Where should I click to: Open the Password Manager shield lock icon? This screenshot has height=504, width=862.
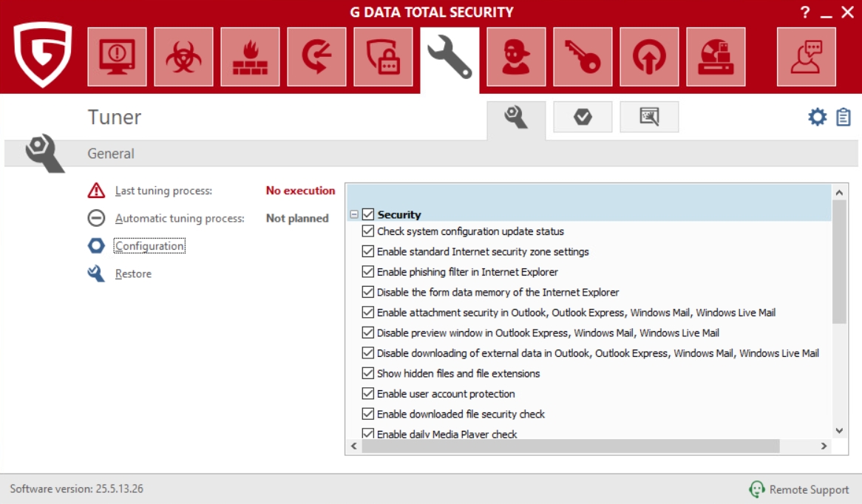coord(383,57)
